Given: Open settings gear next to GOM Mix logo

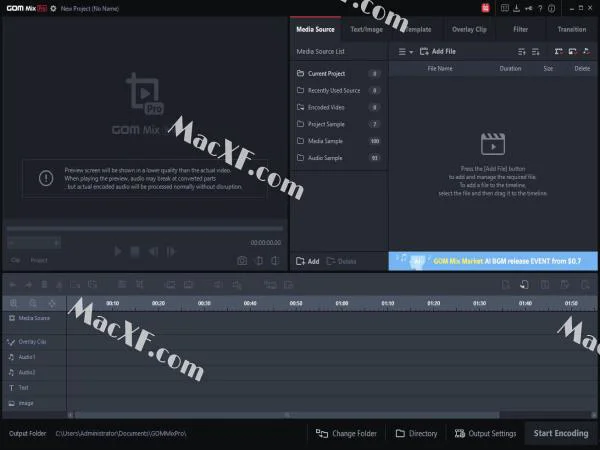Looking at the screenshot, I should (53, 8).
